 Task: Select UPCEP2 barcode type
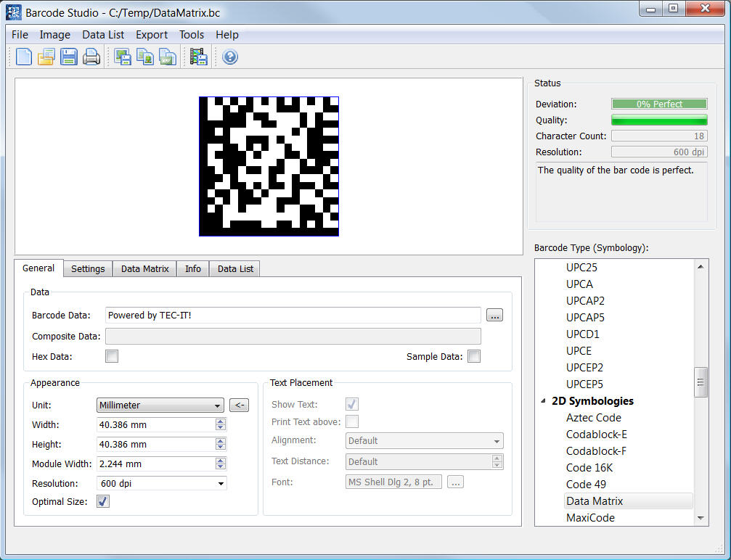584,368
